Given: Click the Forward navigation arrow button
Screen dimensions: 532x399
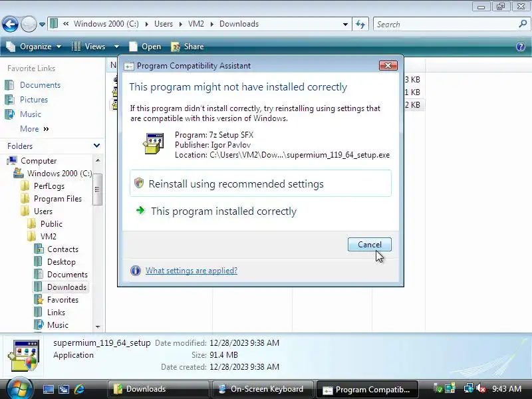Looking at the screenshot, I should click(29, 24).
